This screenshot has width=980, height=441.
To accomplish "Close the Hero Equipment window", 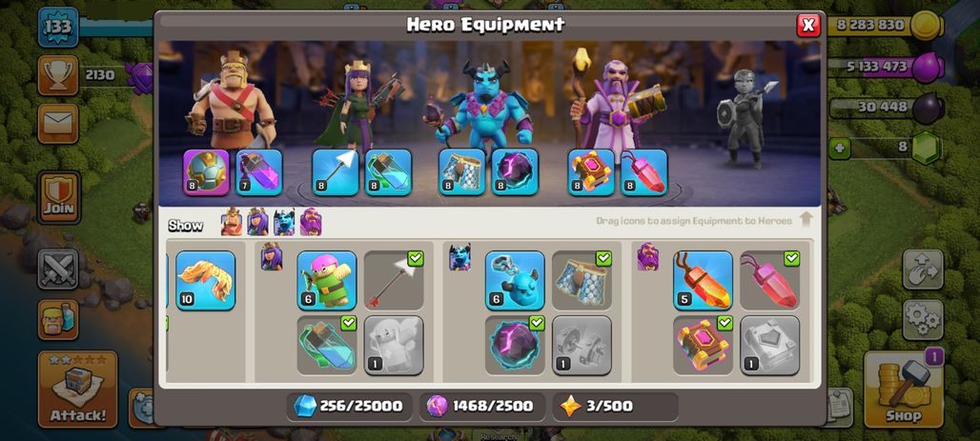I will point(808,25).
